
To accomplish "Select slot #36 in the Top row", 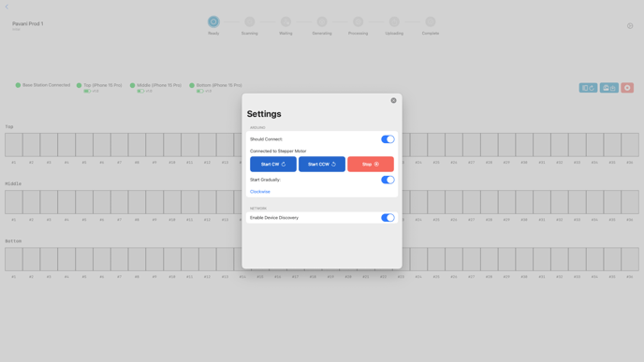I will point(630,145).
